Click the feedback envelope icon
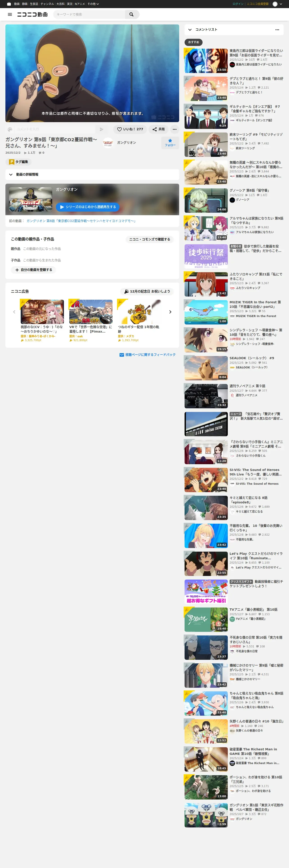 click(122, 355)
